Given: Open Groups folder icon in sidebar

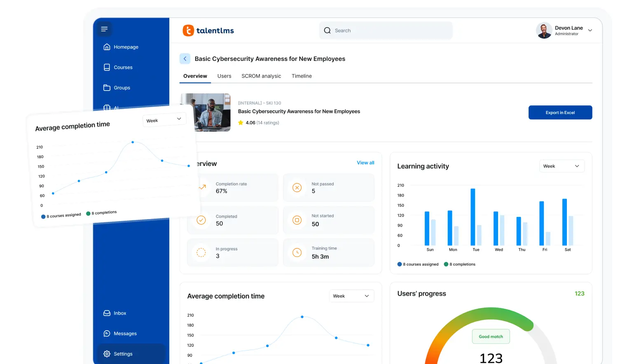Looking at the screenshot, I should [107, 88].
